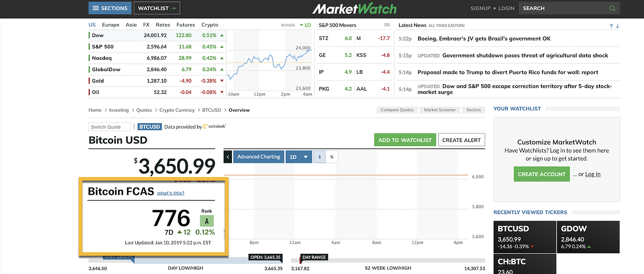The height and width of the screenshot is (274, 644).
Task: Click the Market Screener button
Action: [440, 110]
